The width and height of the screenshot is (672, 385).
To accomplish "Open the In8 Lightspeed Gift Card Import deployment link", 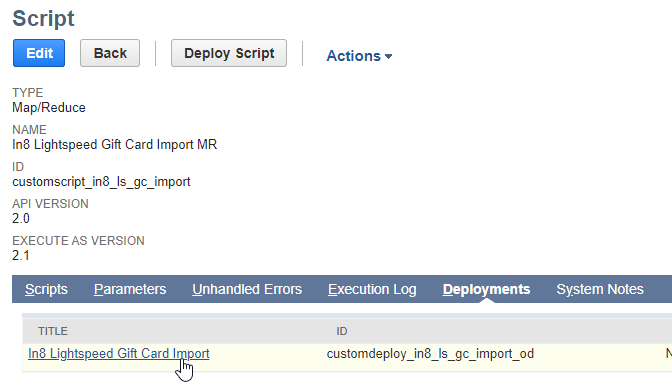I will 119,354.
